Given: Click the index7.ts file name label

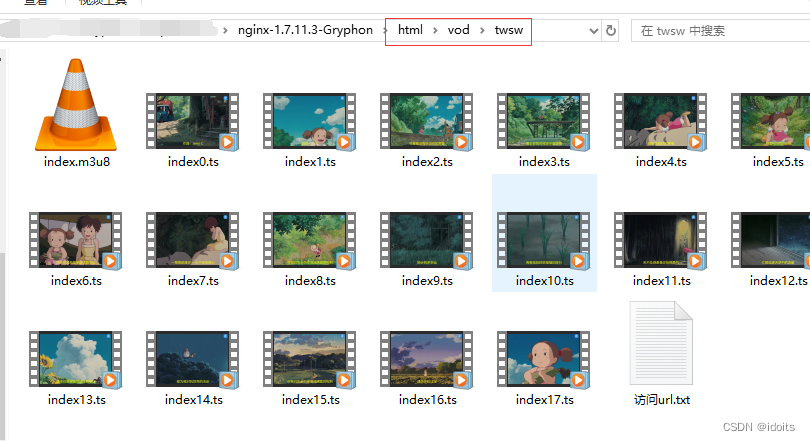Looking at the screenshot, I should pos(193,280).
